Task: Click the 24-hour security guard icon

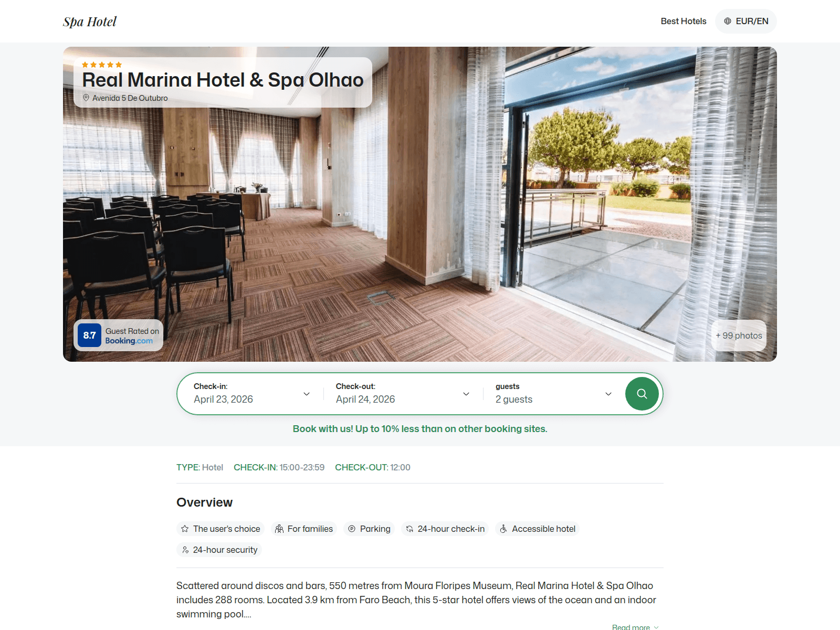Action: click(185, 550)
